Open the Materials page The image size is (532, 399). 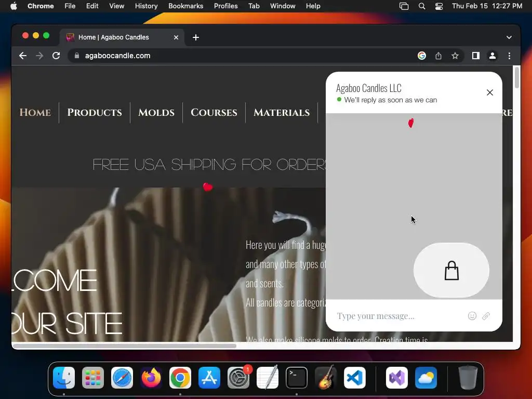tap(281, 112)
